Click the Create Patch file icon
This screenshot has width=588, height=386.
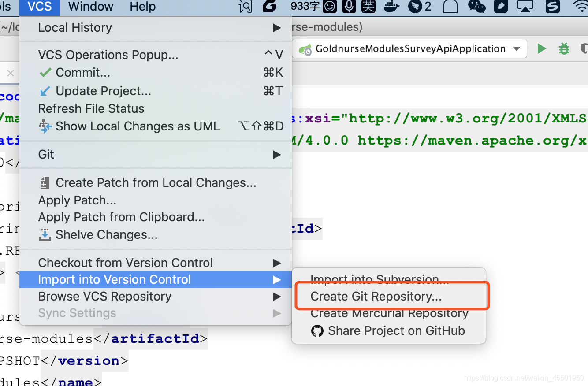click(45, 182)
